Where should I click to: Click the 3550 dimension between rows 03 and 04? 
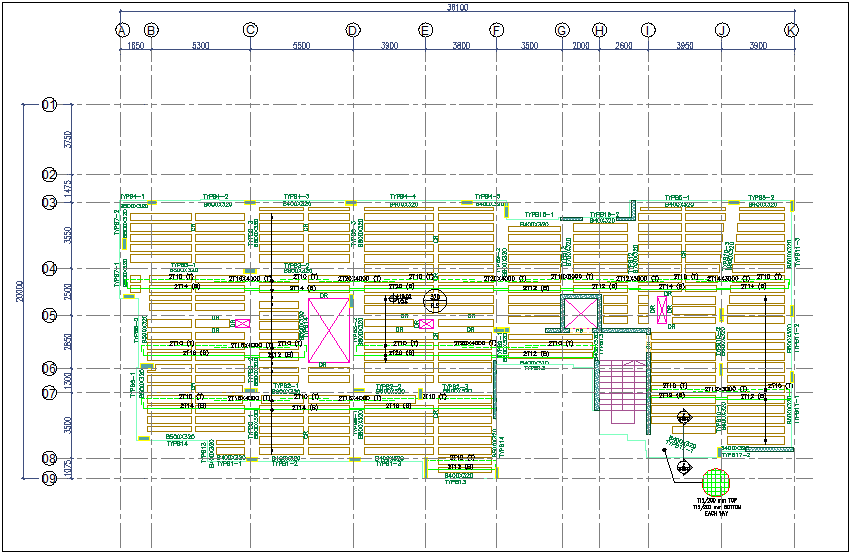[x=68, y=235]
